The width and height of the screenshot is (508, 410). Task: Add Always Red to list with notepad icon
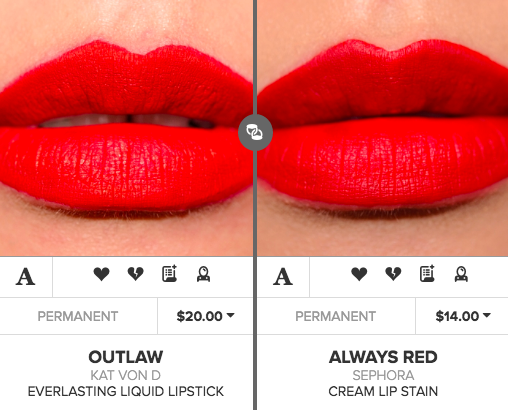427,274
